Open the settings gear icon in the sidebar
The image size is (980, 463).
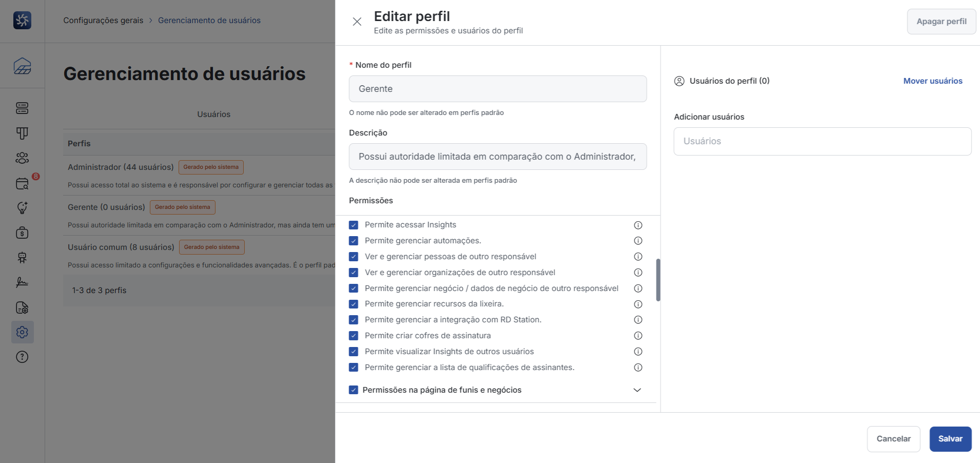(22, 332)
